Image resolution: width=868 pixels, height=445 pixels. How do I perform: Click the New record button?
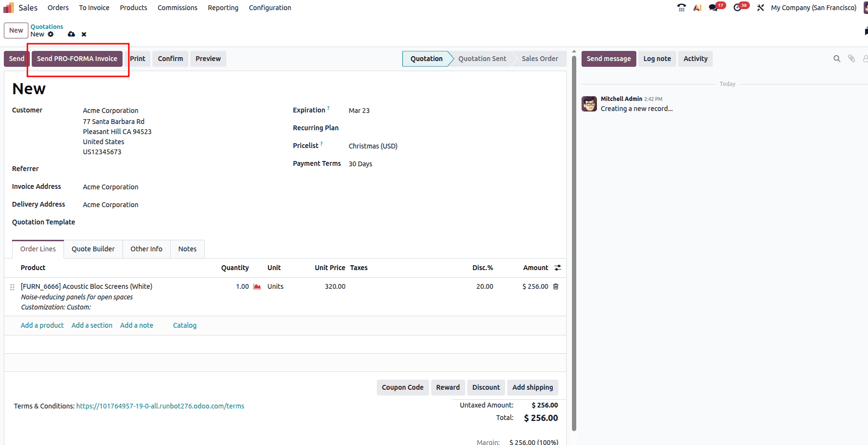click(x=16, y=30)
